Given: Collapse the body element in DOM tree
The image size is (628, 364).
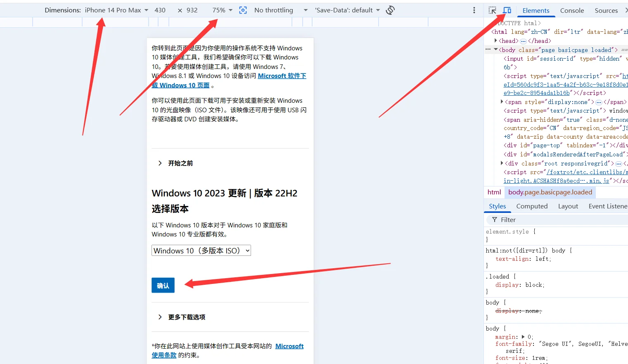Looking at the screenshot, I should (496, 50).
